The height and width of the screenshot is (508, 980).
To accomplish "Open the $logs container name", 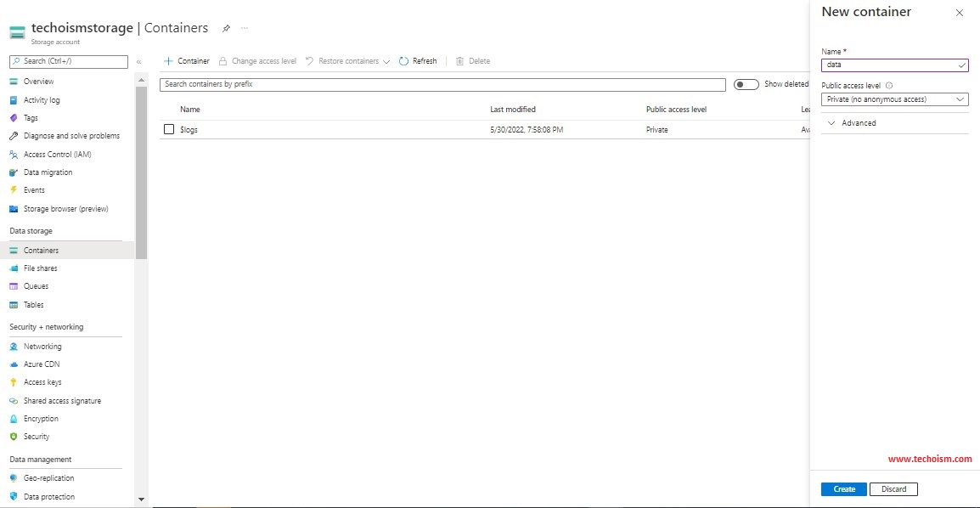I will (x=189, y=130).
